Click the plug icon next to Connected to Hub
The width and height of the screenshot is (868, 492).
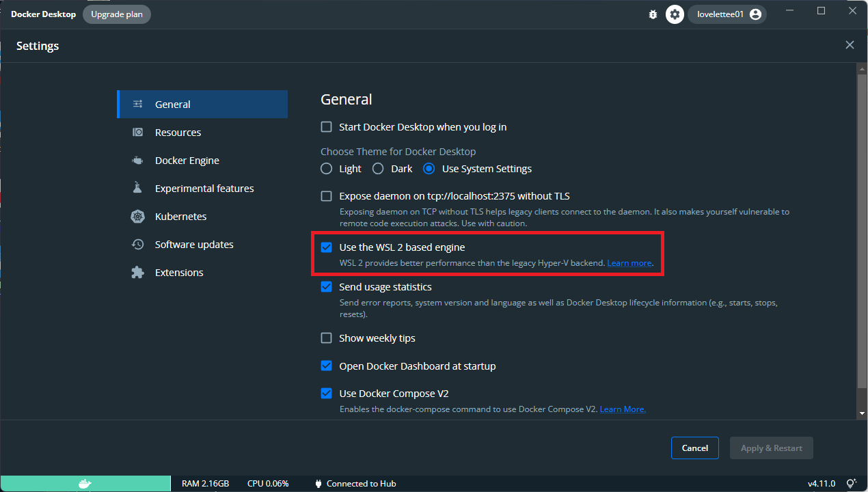(318, 484)
